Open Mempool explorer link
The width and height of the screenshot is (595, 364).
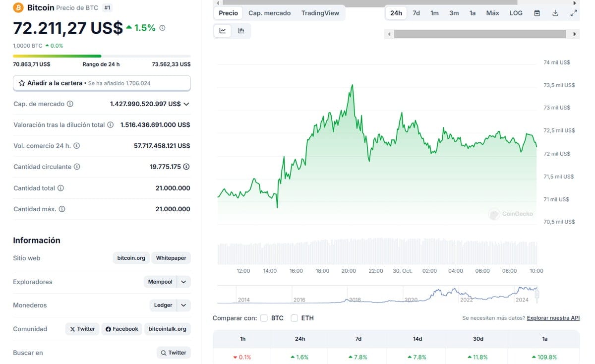tap(160, 282)
